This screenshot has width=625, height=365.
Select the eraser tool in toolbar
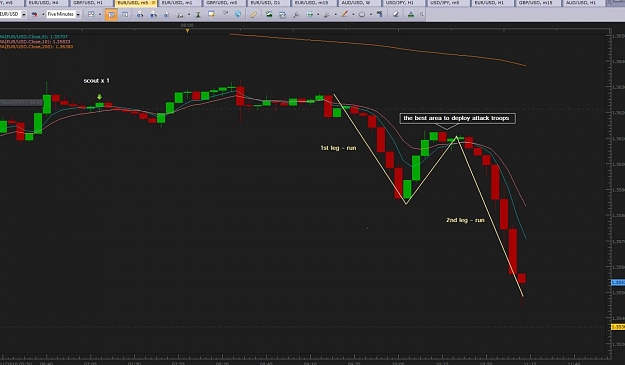click(395, 14)
